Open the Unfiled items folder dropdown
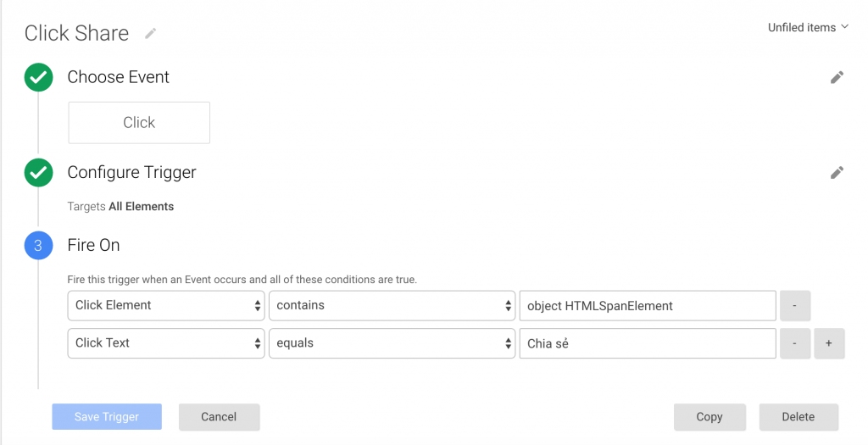The height and width of the screenshot is (445, 868). pos(808,27)
